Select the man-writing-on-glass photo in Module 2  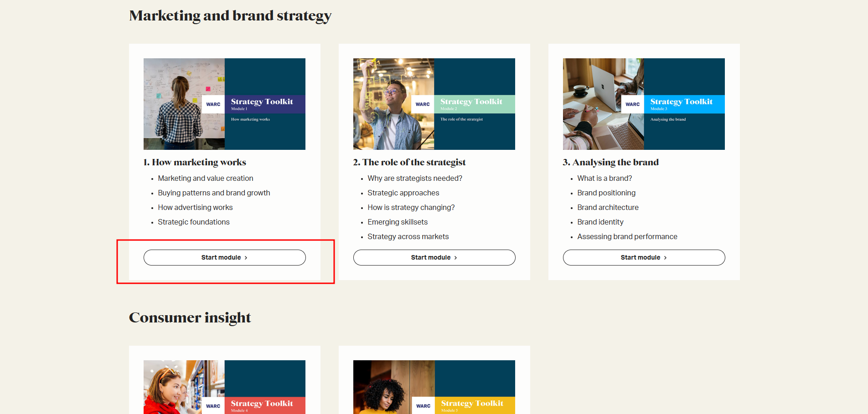[393, 104]
